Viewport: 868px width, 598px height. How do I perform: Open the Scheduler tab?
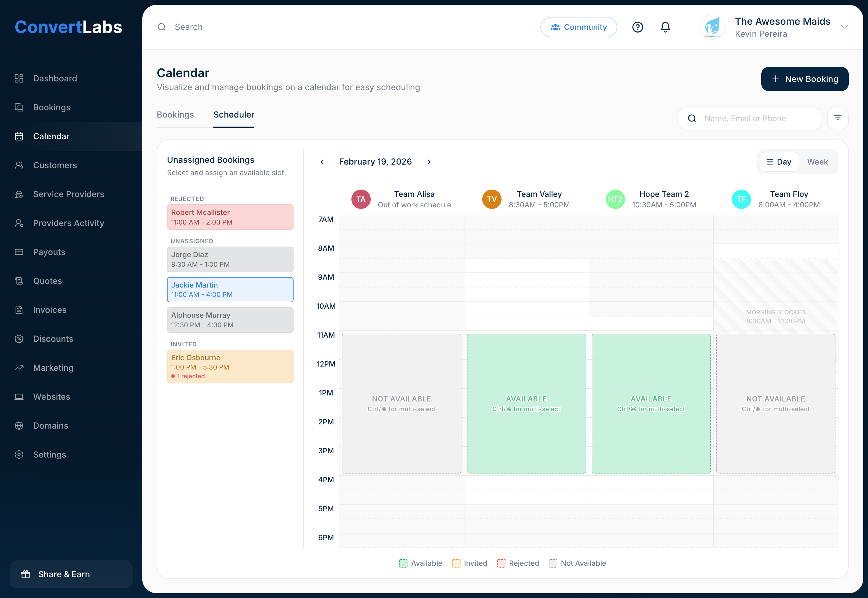(233, 115)
